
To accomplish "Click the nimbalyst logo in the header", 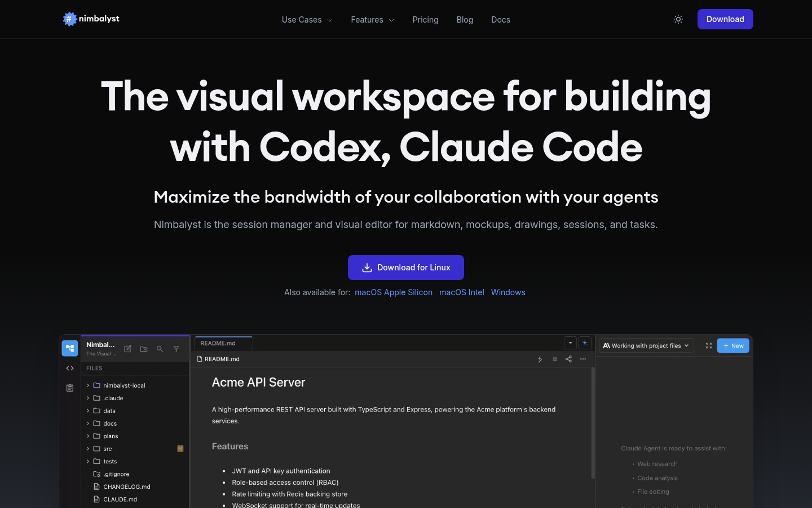I will pos(91,19).
